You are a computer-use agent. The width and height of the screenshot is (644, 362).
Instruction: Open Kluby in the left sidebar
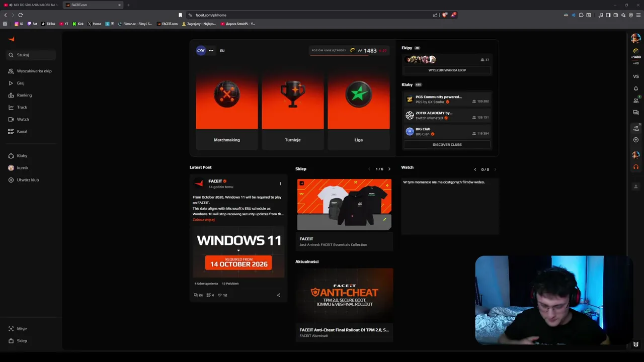(18, 156)
